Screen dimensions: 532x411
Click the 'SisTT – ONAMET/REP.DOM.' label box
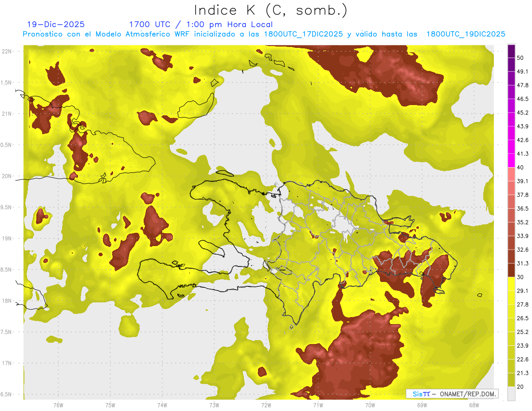point(452,394)
